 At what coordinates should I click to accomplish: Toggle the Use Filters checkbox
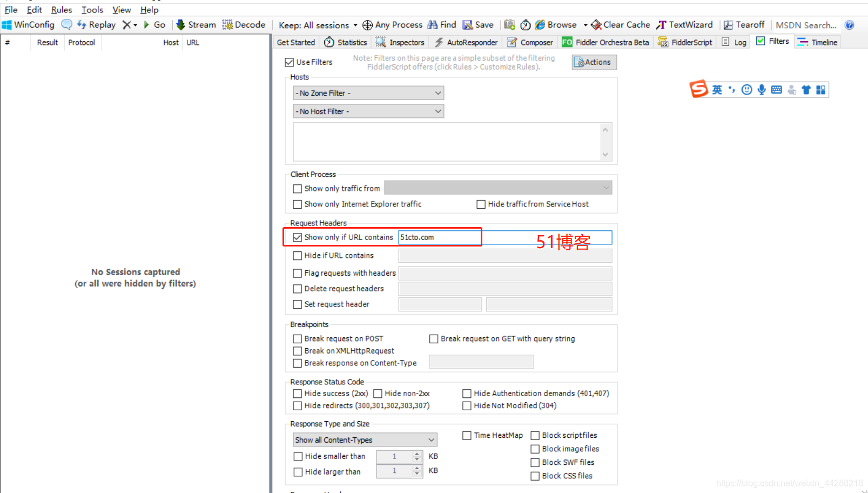[x=290, y=62]
